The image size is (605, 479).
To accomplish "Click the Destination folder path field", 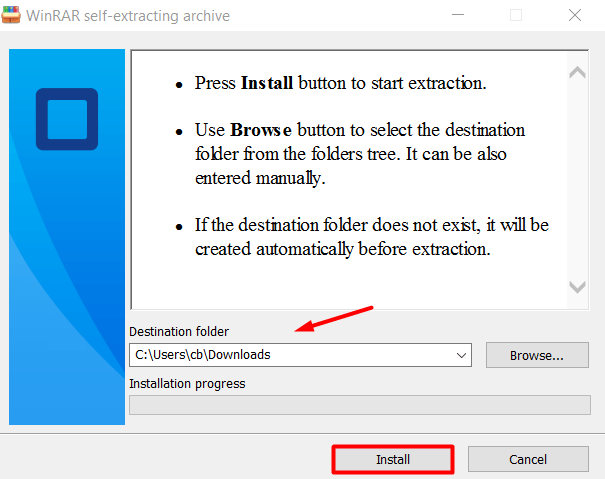I will pyautogui.click(x=300, y=355).
